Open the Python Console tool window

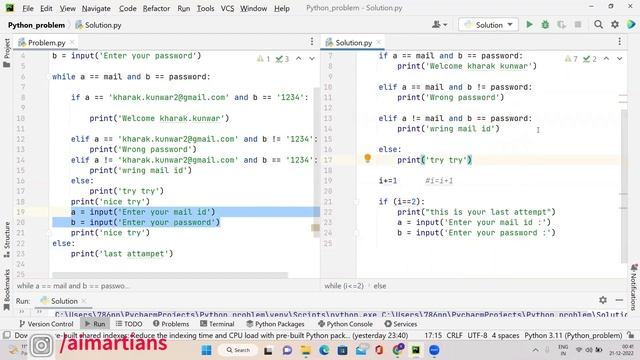pos(345,324)
